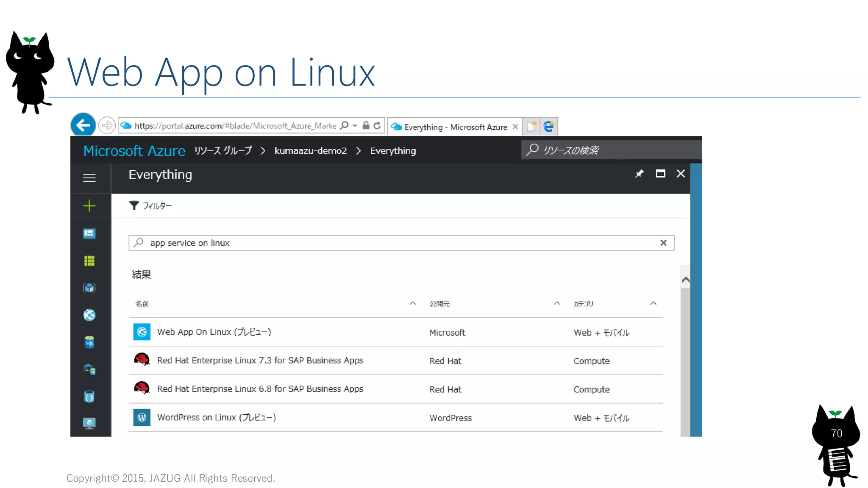Click the Microsoft Azure logo text

point(134,151)
